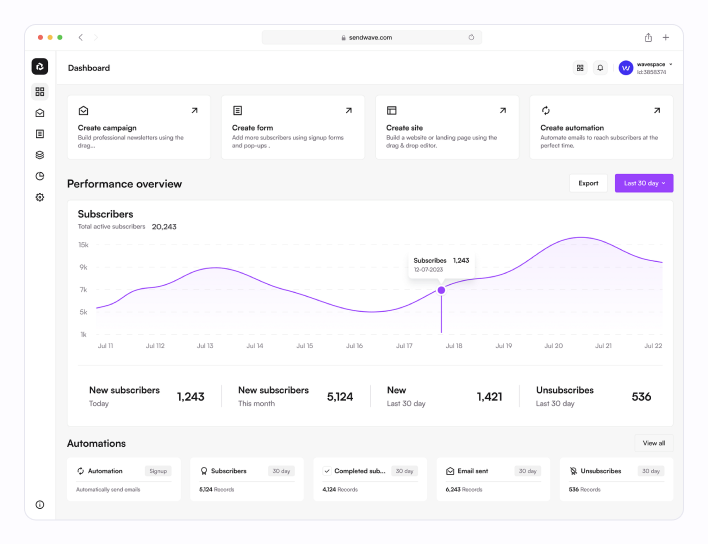Click the total active subscribers value 20,243

(x=164, y=227)
